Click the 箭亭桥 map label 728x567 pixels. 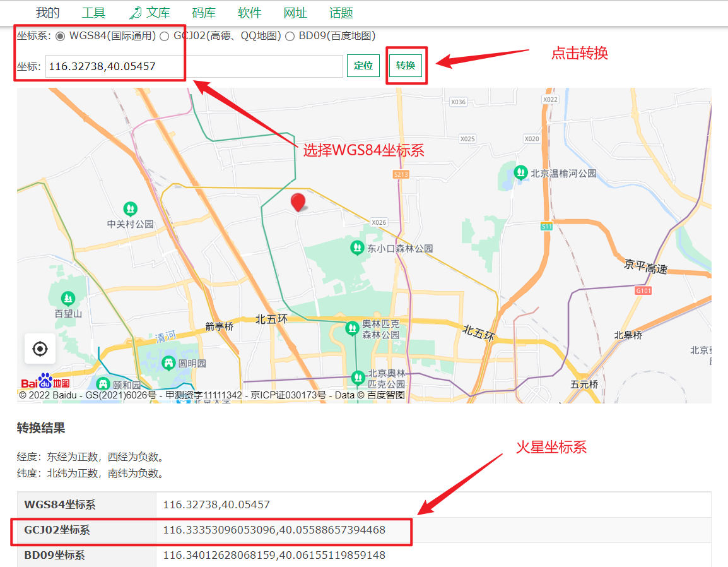(220, 326)
